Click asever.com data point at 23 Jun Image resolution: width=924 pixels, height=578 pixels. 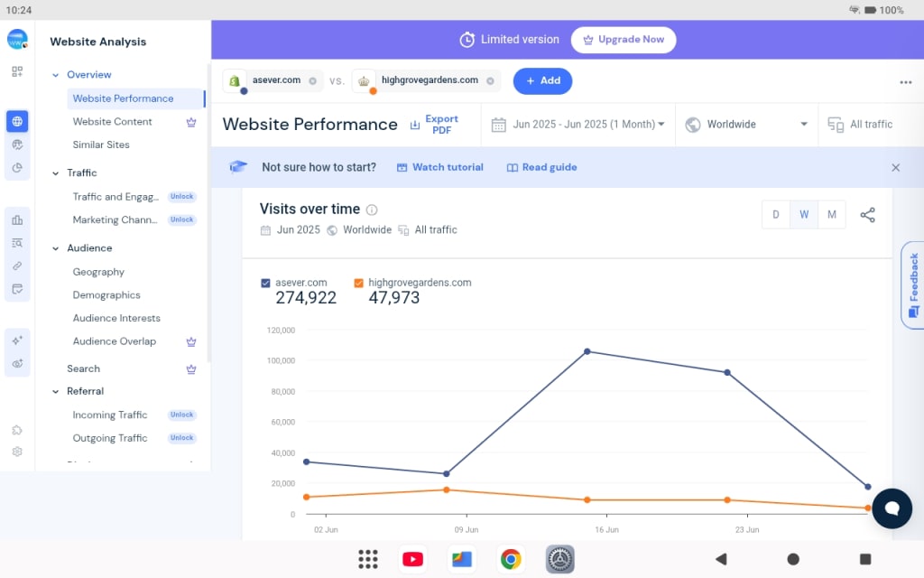pyautogui.click(x=727, y=373)
